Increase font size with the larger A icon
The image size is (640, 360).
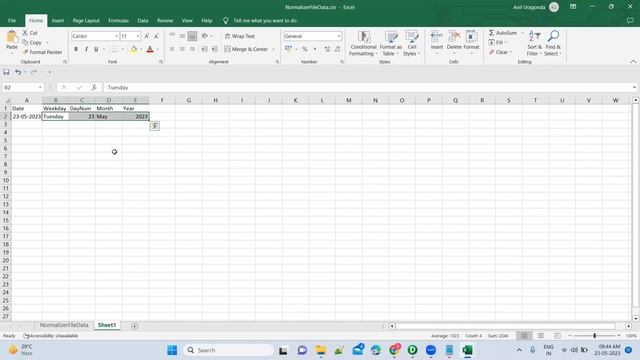[147, 36]
